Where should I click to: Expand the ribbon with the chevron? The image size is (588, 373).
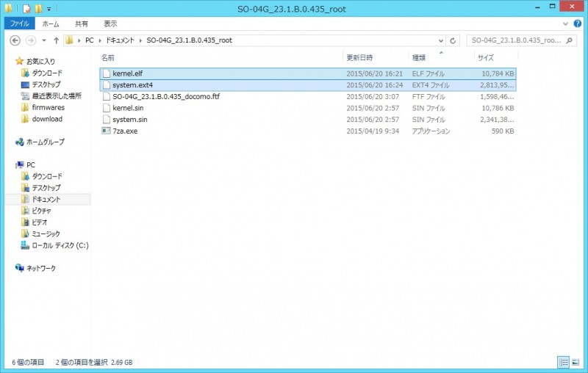(x=565, y=23)
